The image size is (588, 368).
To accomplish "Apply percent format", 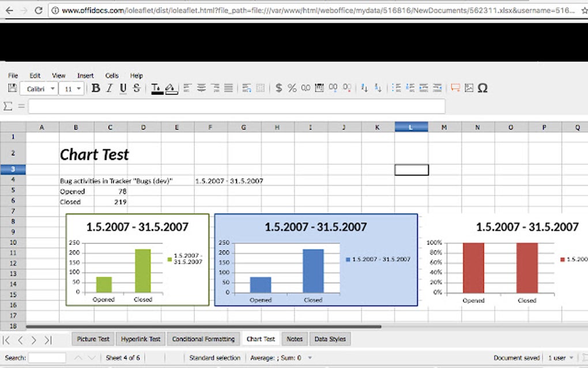I will pos(292,88).
